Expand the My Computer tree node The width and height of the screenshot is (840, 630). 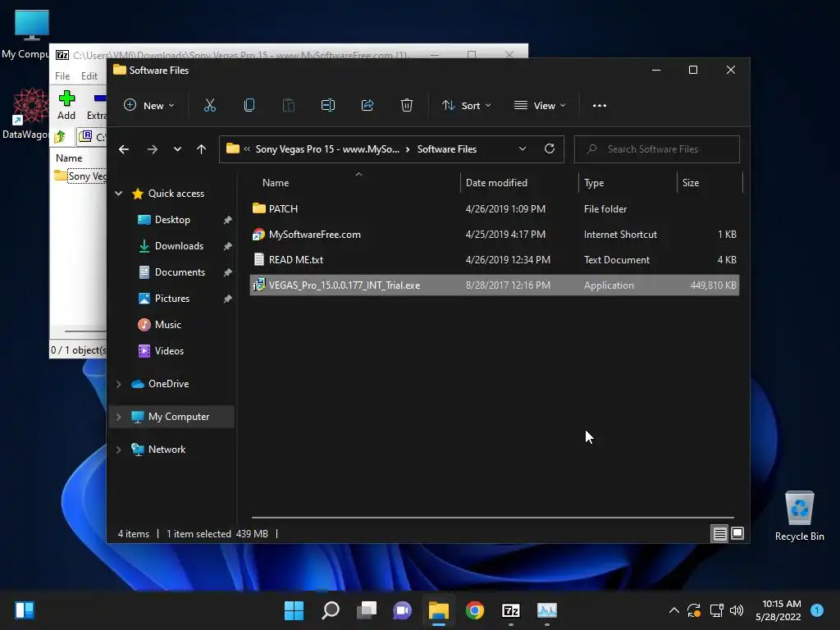[x=118, y=417]
